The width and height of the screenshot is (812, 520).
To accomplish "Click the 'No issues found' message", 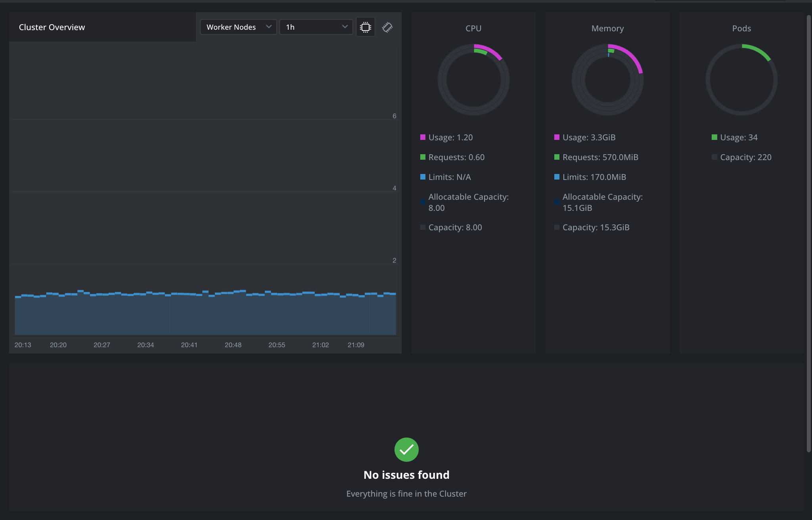I will tap(406, 475).
